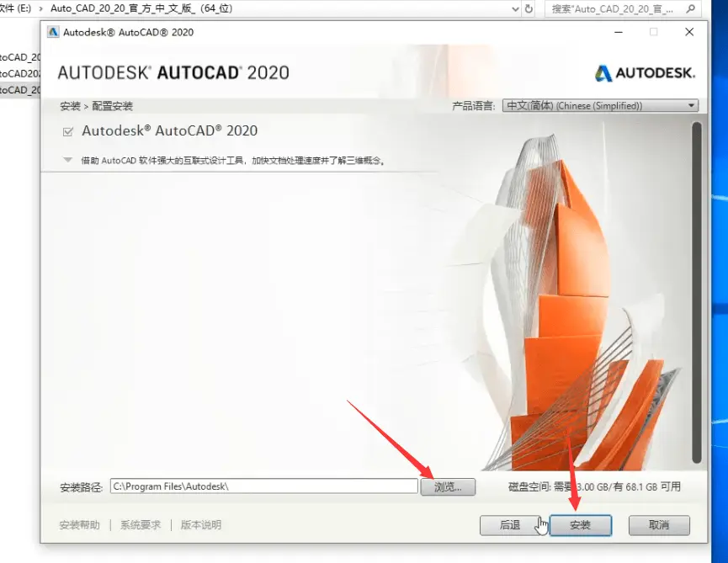Click the install path input field
Image resolution: width=728 pixels, height=563 pixels.
pyautogui.click(x=263, y=486)
